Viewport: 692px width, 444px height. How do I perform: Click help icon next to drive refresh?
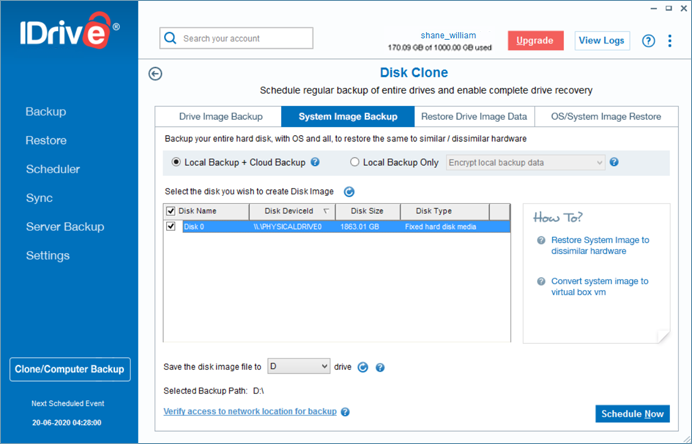380,367
